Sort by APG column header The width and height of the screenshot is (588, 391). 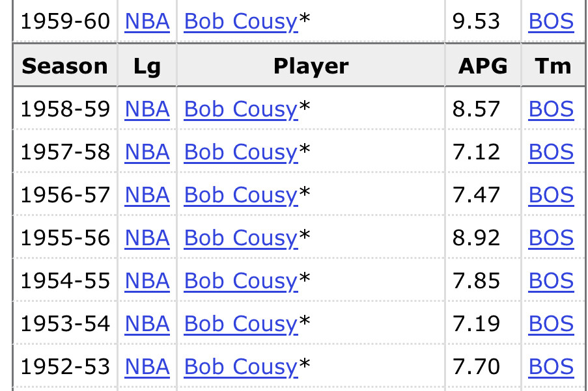(483, 66)
